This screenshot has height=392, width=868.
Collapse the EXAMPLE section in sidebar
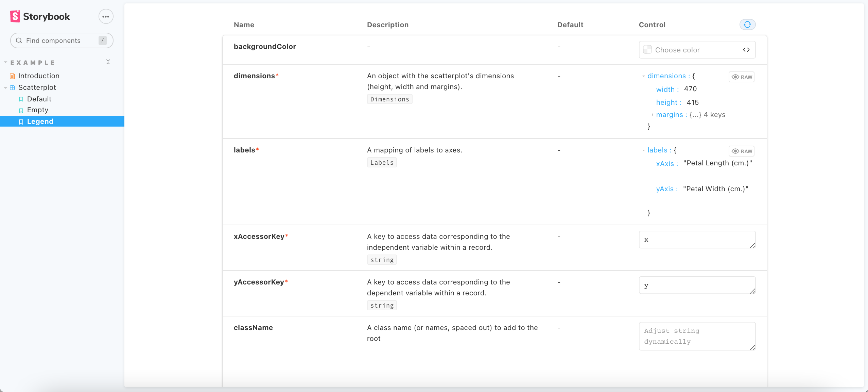5,62
